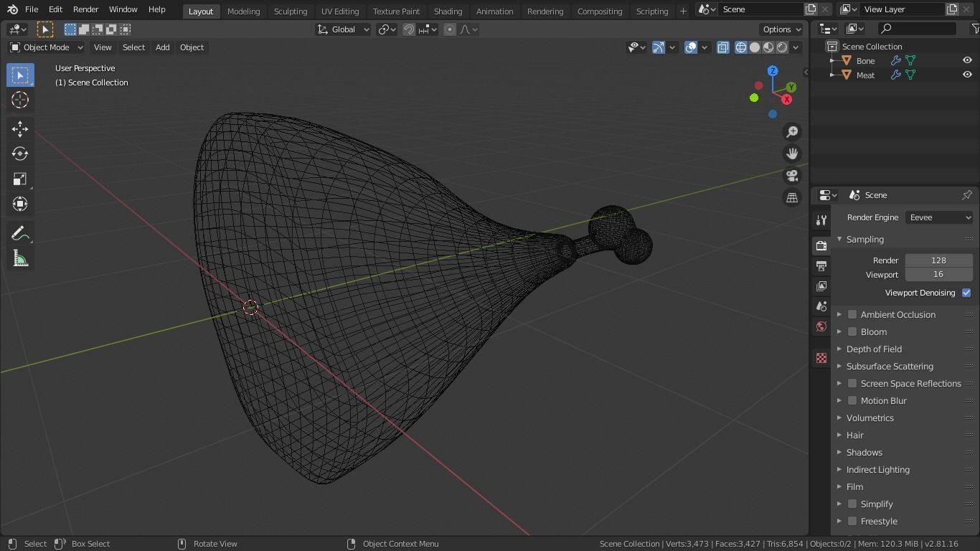Enable Motion Blur checkbox
980x551 pixels.
click(852, 400)
